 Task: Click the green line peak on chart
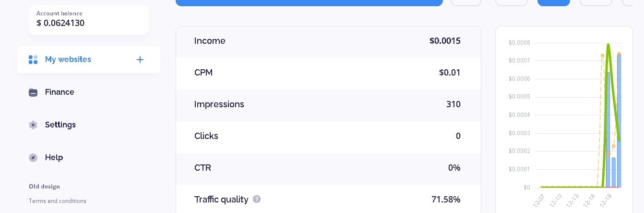tap(608, 45)
